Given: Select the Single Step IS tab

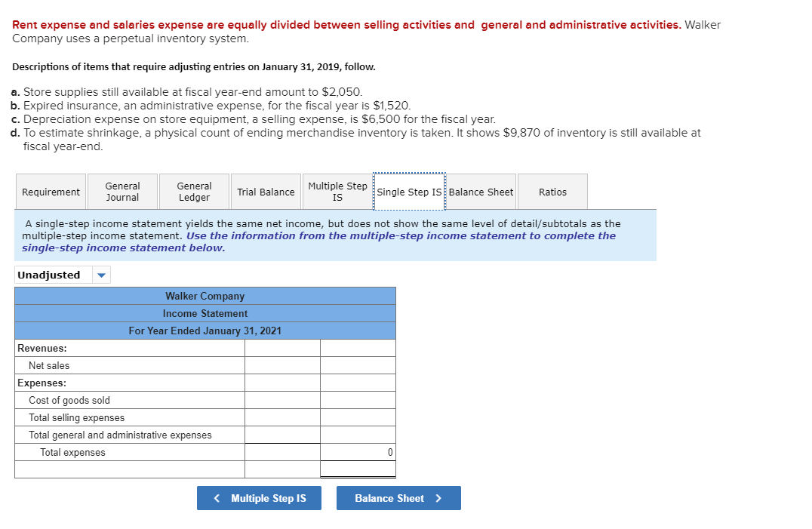Looking at the screenshot, I should 409,191.
